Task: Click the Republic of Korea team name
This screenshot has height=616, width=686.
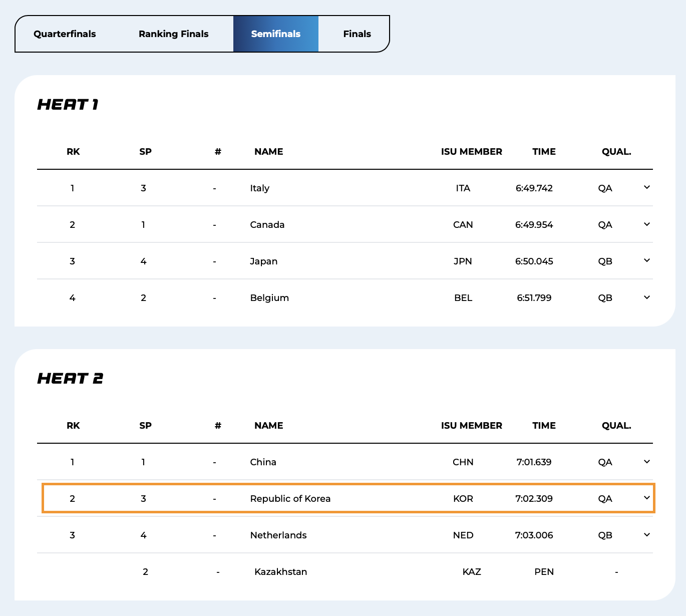Action: click(x=290, y=499)
